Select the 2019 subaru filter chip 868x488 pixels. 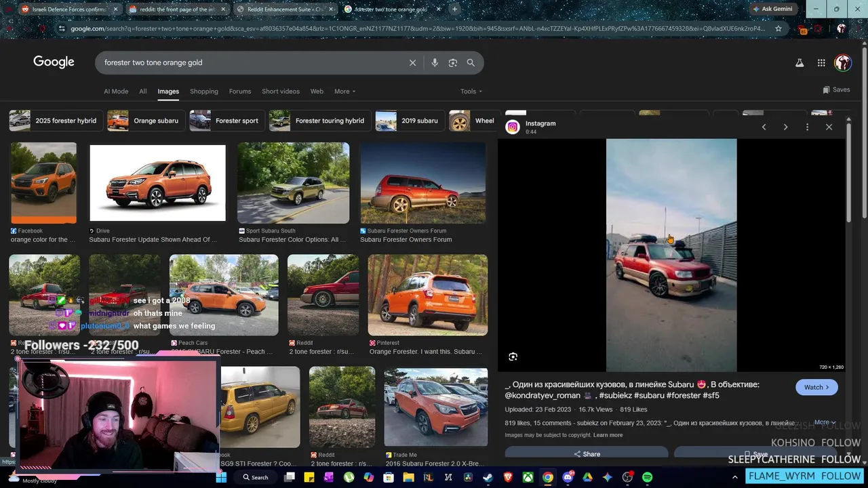click(x=410, y=121)
